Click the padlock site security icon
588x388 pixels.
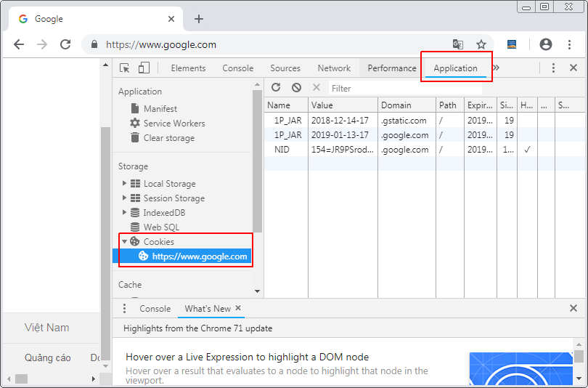point(94,44)
